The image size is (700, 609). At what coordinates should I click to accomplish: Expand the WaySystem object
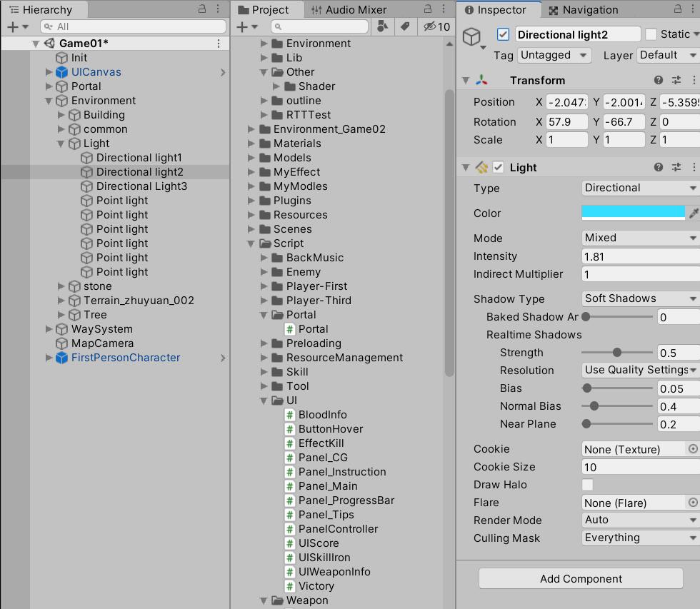[49, 329]
